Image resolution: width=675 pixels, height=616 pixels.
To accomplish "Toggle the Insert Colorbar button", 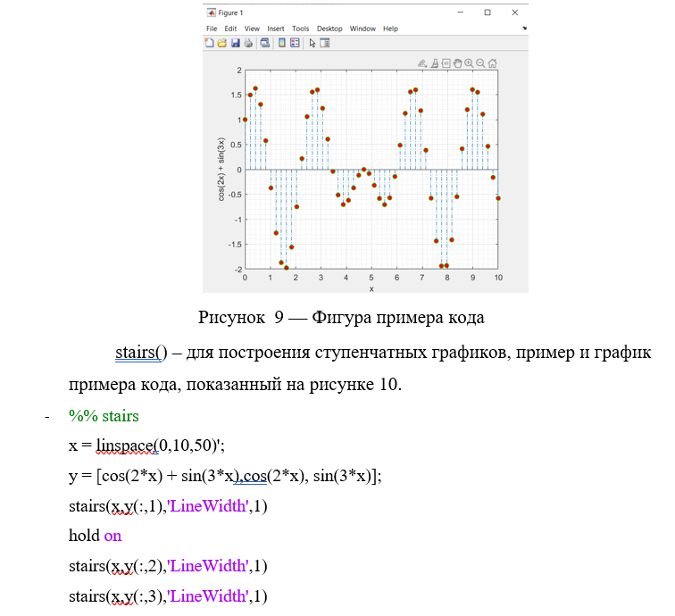I will [x=282, y=42].
